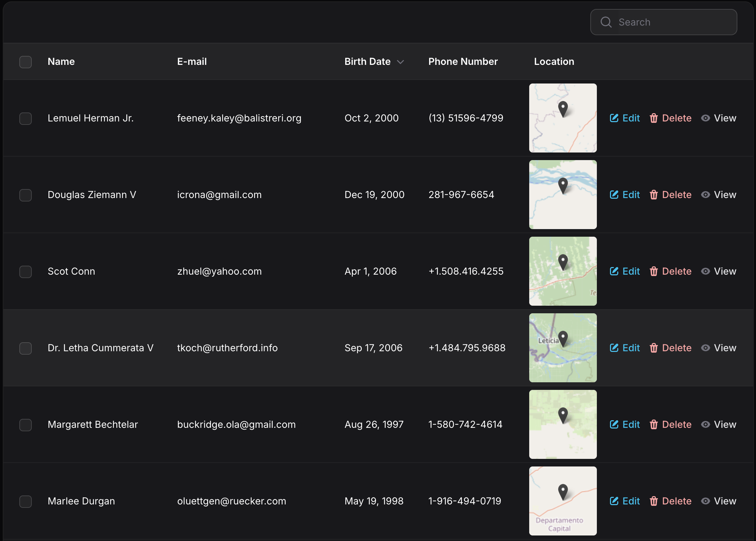Toggle the select-all checkbox in header
Screen dimensions: 756x541
pos(26,62)
